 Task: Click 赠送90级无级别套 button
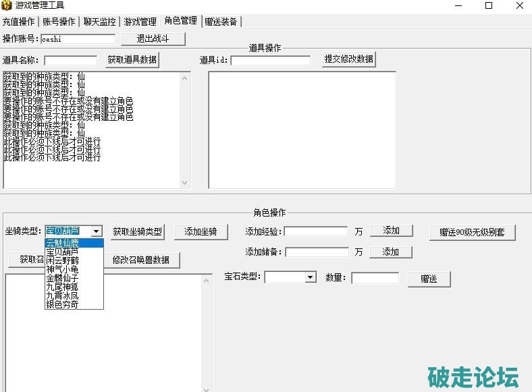click(472, 232)
